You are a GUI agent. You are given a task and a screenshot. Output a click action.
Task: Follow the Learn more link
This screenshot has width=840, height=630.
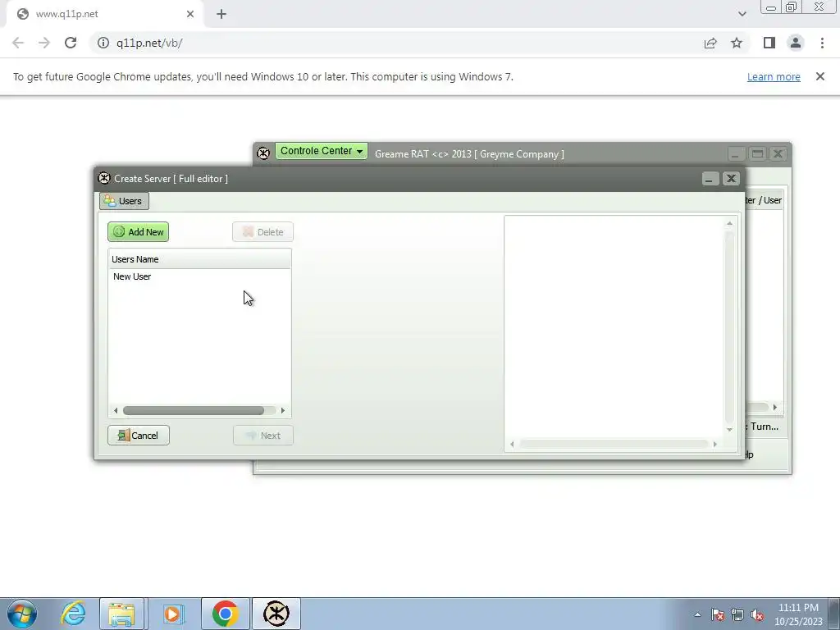[774, 76]
